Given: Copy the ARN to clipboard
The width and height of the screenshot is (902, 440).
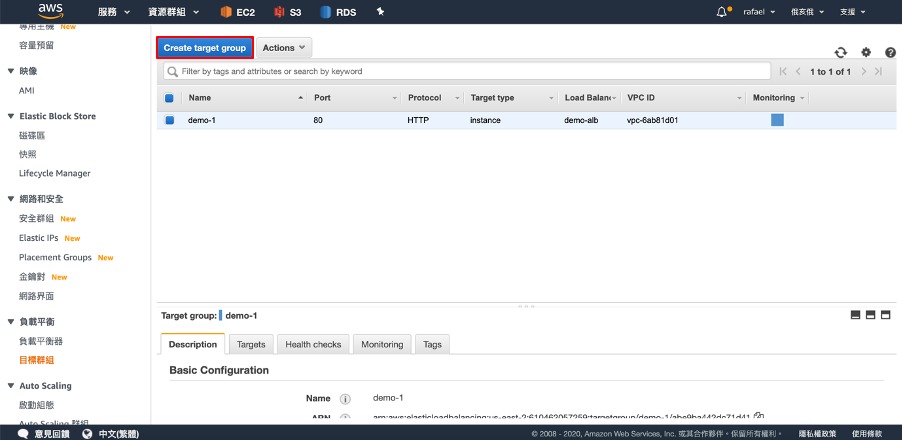Looking at the screenshot, I should coord(758,416).
